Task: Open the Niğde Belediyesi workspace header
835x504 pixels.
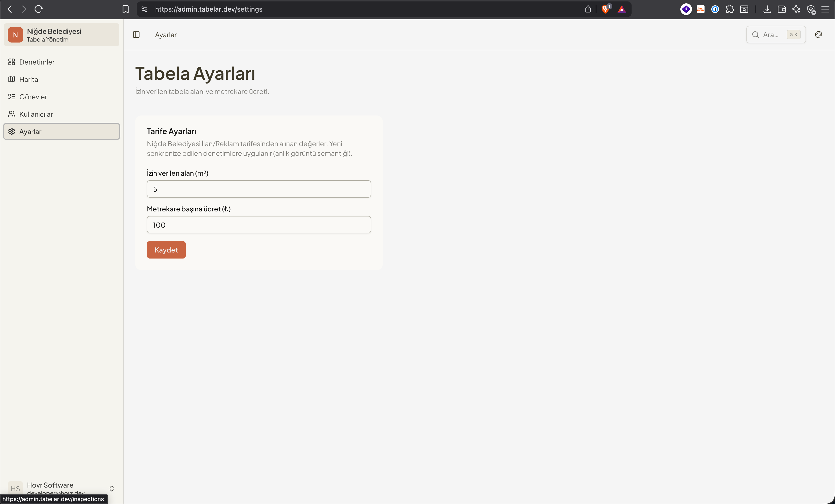Action: pyautogui.click(x=61, y=35)
